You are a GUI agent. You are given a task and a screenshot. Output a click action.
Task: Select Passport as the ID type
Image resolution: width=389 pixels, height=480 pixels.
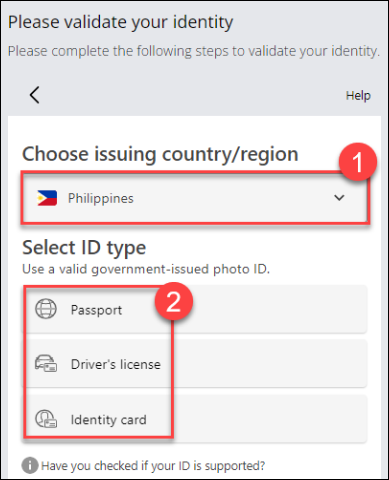[195, 309]
